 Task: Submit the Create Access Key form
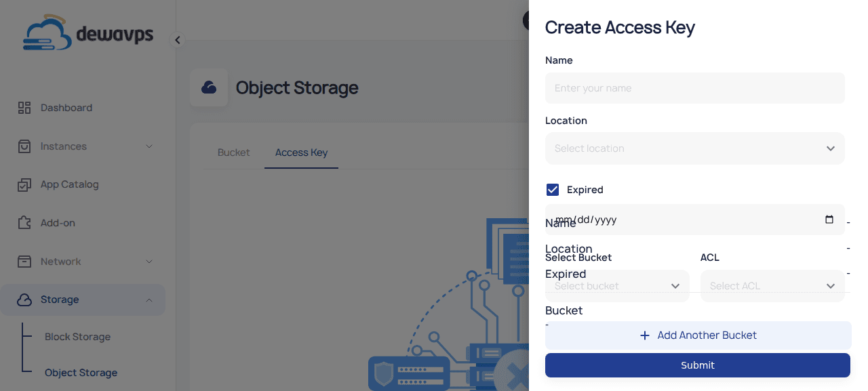coord(697,365)
